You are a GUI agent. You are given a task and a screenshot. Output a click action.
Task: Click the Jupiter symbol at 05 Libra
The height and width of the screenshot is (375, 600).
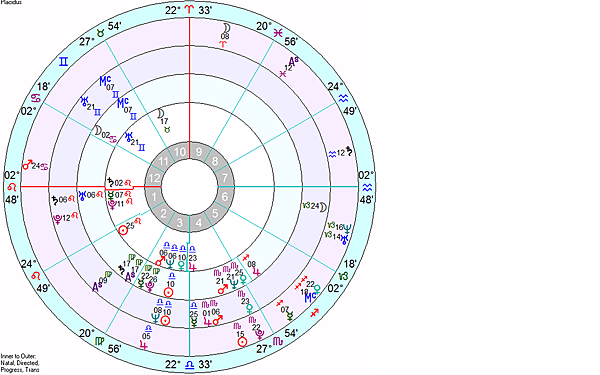[x=144, y=345]
